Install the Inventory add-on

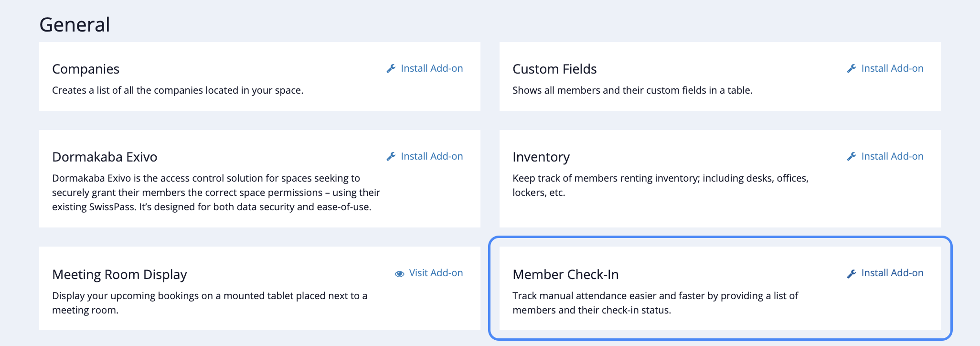[x=892, y=156]
